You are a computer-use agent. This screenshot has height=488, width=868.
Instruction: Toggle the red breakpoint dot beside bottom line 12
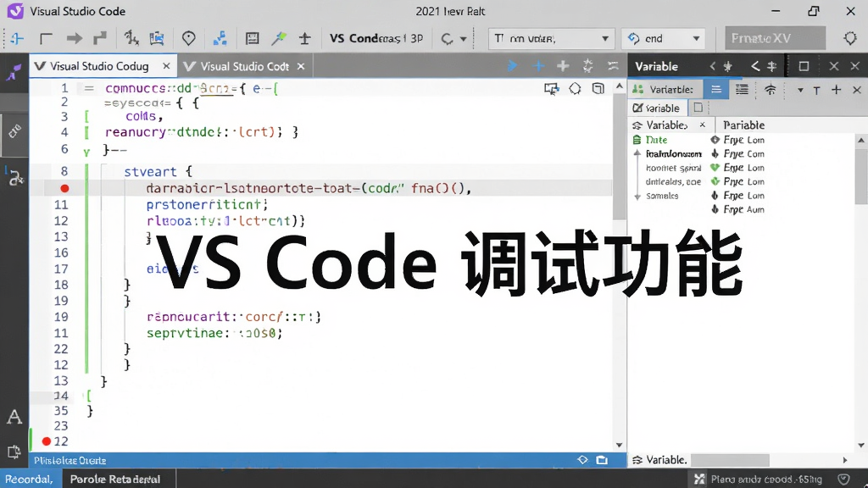point(47,441)
